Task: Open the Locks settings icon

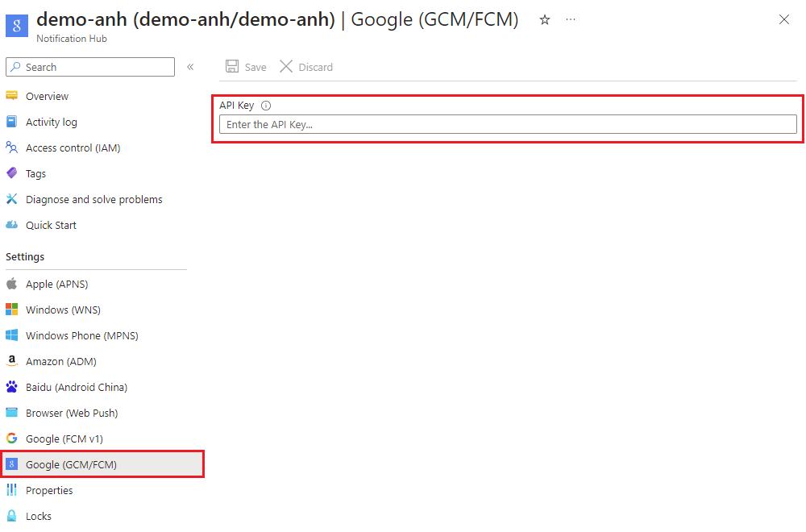Action: [11, 516]
